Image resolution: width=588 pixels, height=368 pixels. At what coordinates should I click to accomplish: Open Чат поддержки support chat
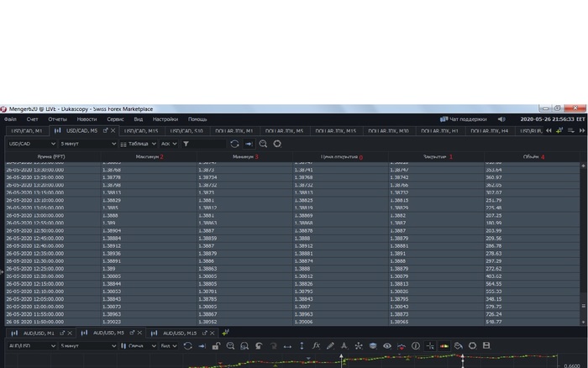point(464,119)
